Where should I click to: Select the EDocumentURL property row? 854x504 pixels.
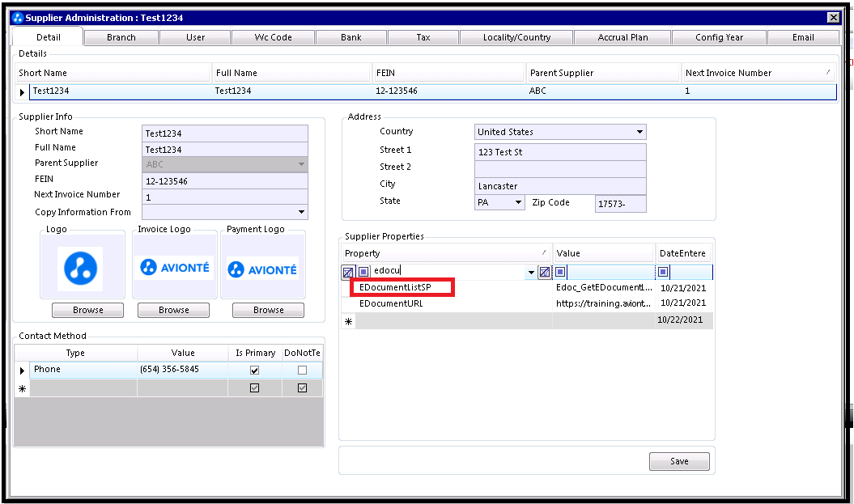(527, 303)
